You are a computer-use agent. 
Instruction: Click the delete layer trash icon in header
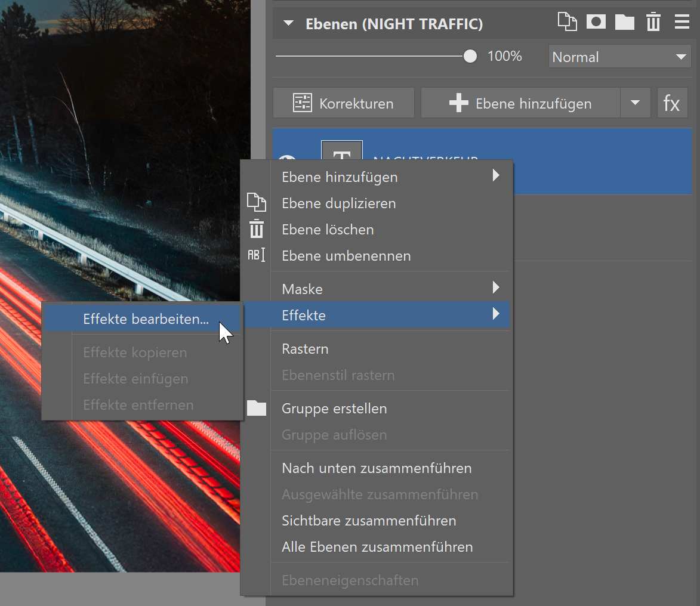pos(653,23)
